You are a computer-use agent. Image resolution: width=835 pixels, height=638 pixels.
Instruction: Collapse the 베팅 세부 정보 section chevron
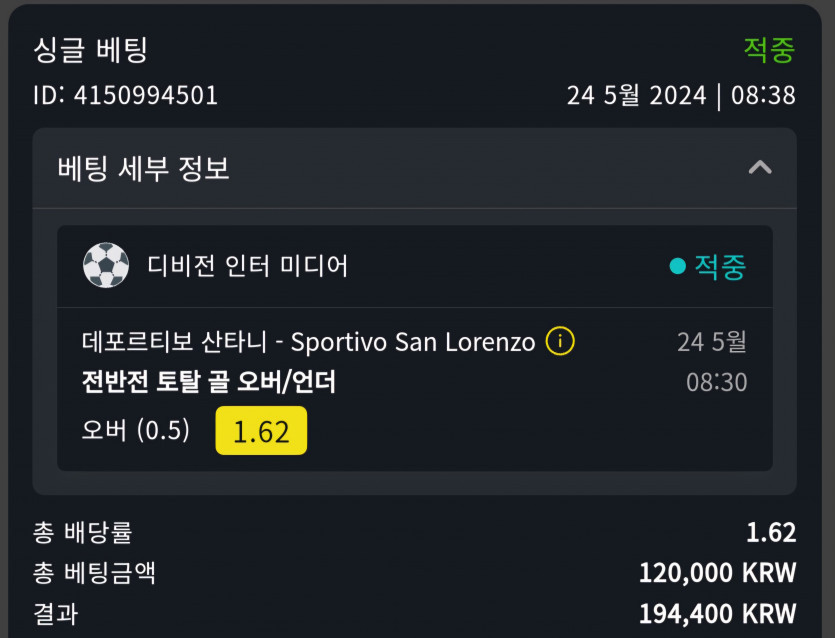coord(760,168)
